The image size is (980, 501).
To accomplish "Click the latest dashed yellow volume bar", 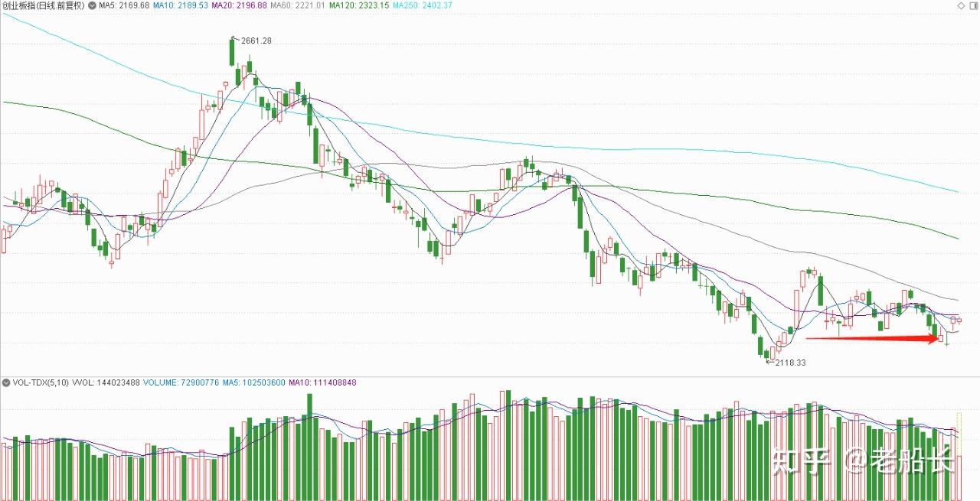I will (x=959, y=456).
